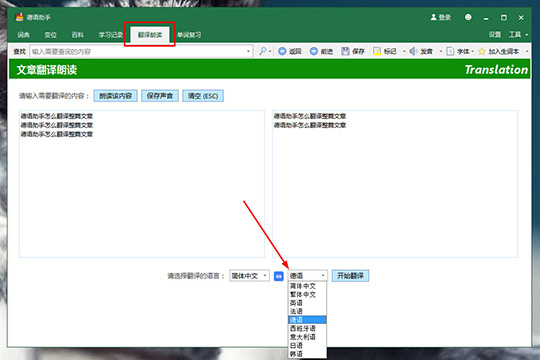Click the 返回 back arrow icon
This screenshot has width=540, height=360.
(282, 51)
